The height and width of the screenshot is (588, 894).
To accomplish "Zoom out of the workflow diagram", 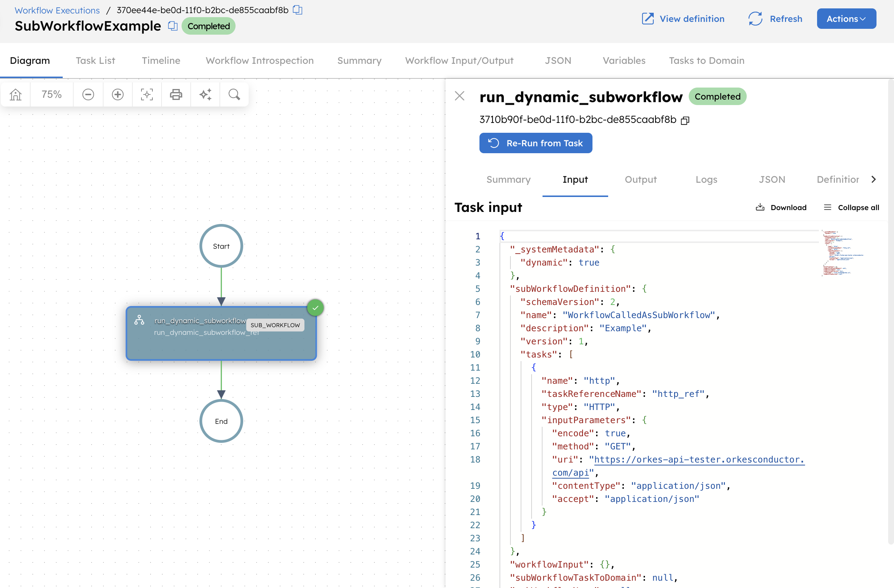I will [x=88, y=94].
